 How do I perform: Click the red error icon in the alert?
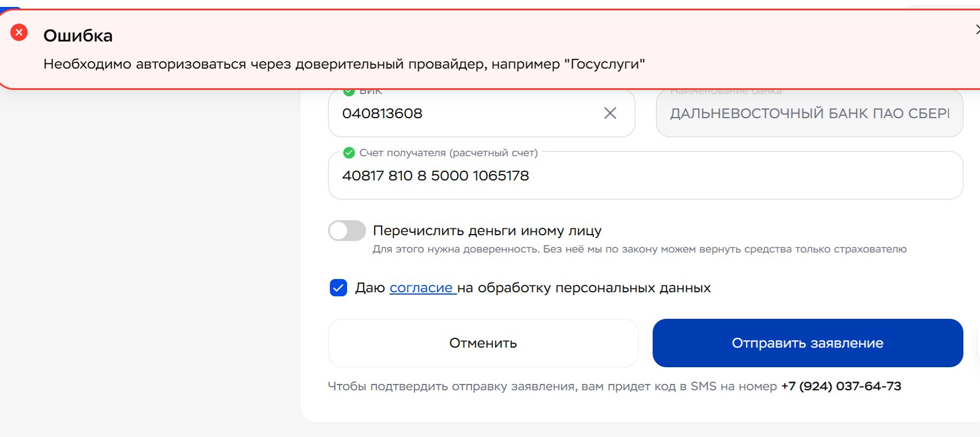tap(19, 32)
